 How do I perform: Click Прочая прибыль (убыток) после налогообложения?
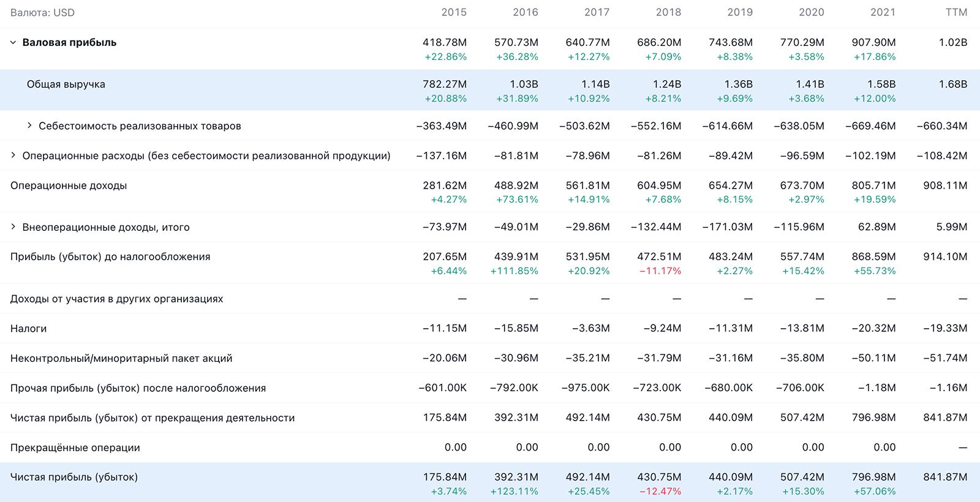138,388
